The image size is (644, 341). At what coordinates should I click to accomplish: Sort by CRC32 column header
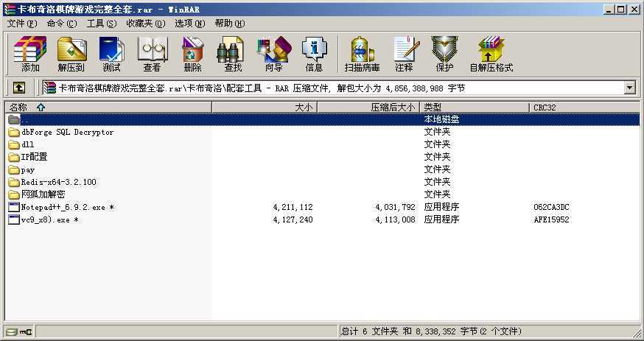[584, 107]
